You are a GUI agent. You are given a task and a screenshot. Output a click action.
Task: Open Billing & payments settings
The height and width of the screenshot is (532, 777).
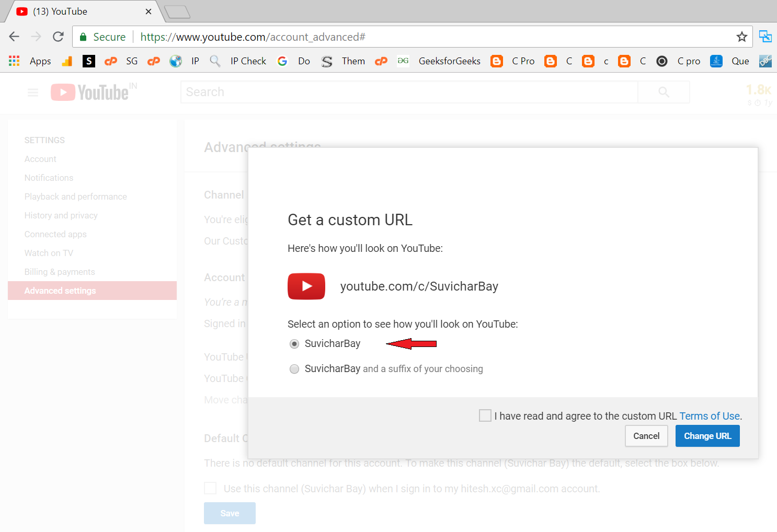click(x=60, y=272)
